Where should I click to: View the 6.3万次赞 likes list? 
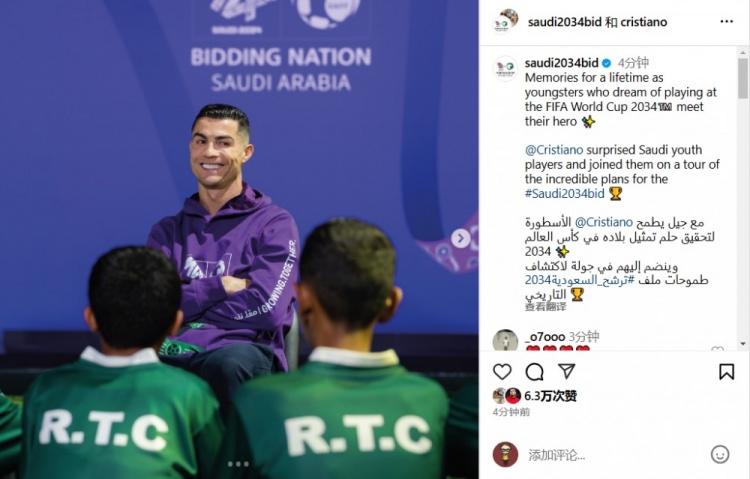pos(551,396)
